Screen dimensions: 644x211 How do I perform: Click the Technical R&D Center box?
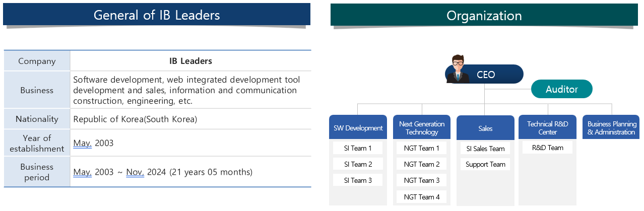pos(547,127)
